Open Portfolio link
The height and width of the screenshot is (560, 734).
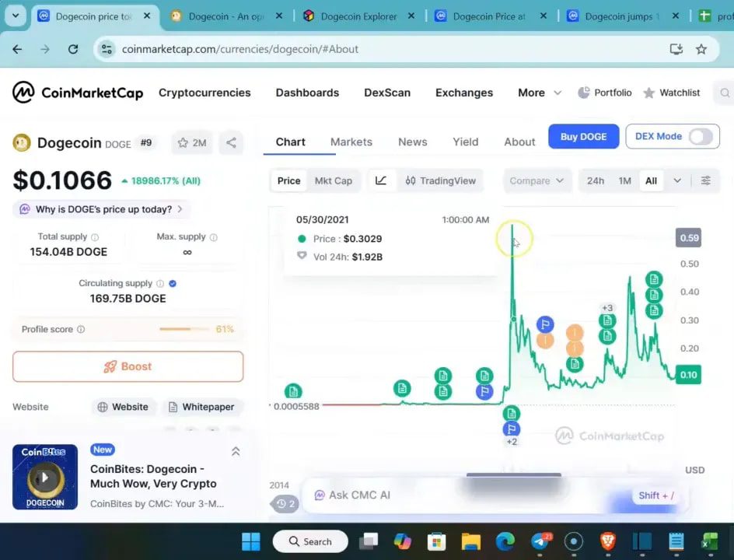[605, 93]
